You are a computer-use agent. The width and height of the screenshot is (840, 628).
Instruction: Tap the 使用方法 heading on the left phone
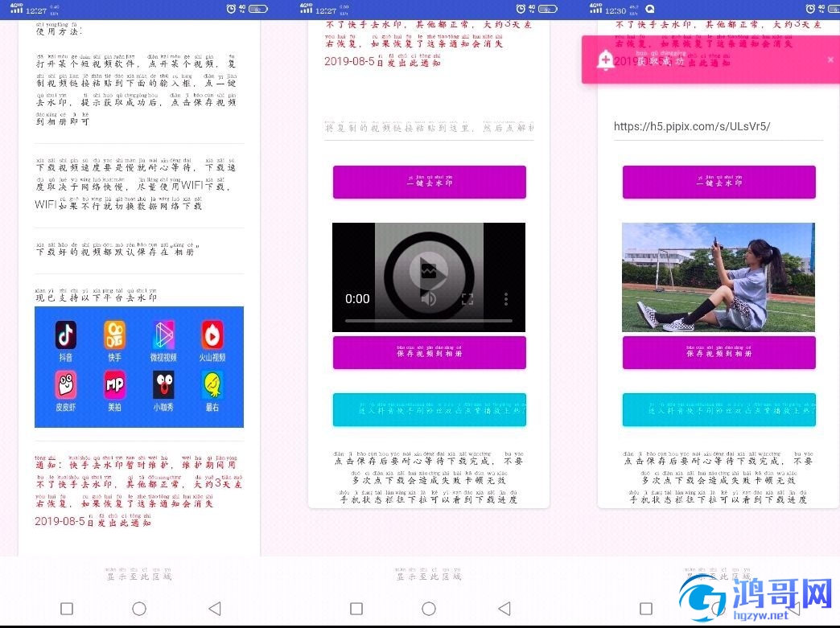[x=57, y=29]
